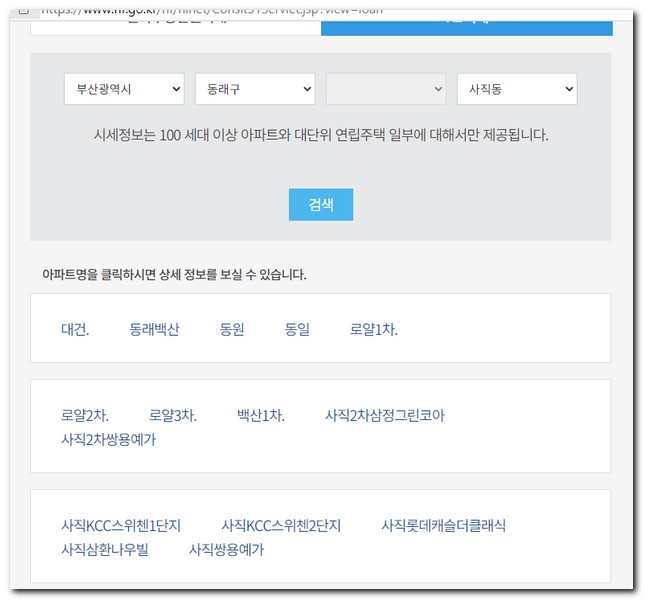Click the 사직KCC스위첸2단지 link
645x600 pixels.
281,525
